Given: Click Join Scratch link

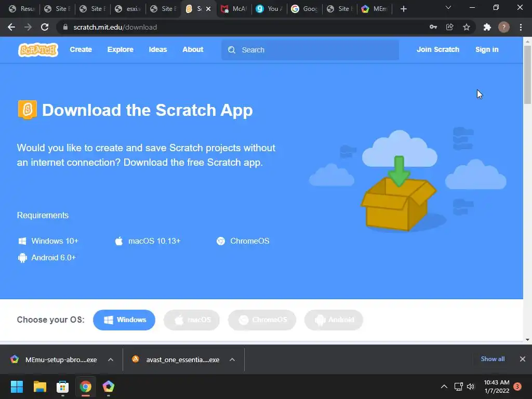Looking at the screenshot, I should 437,49.
